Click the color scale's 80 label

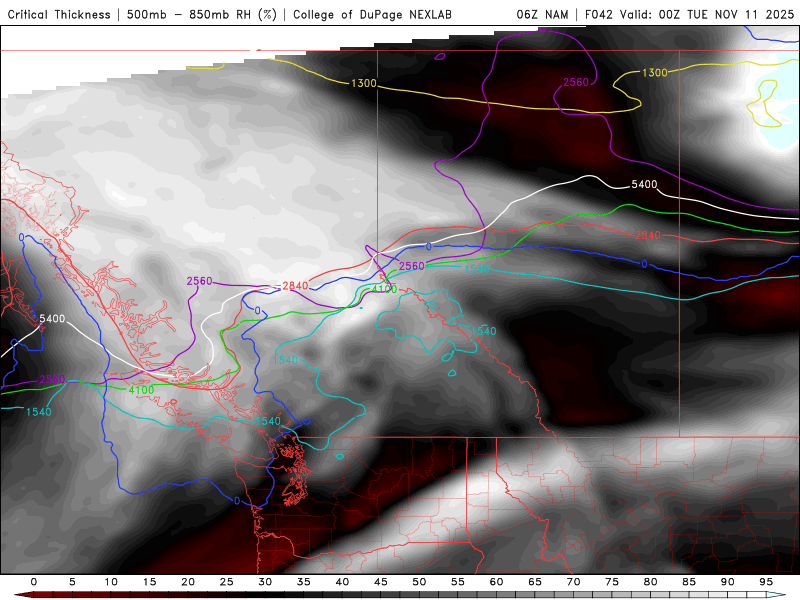pos(650,582)
